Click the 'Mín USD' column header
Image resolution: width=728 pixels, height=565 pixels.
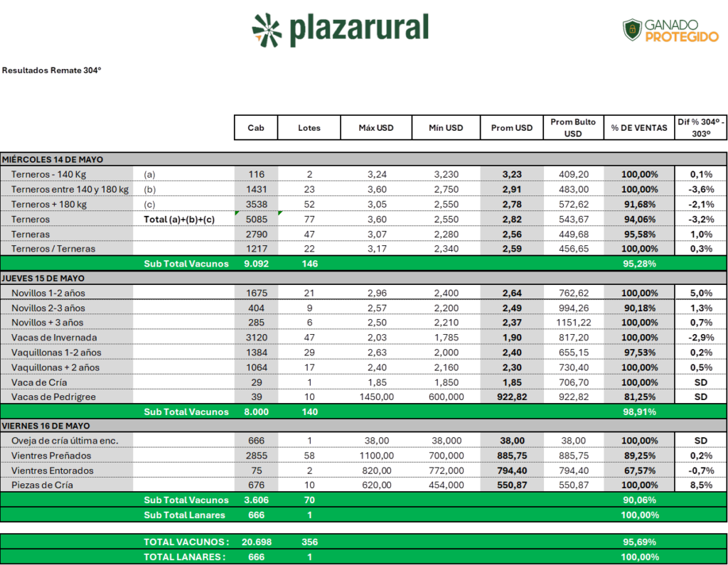coord(446,128)
